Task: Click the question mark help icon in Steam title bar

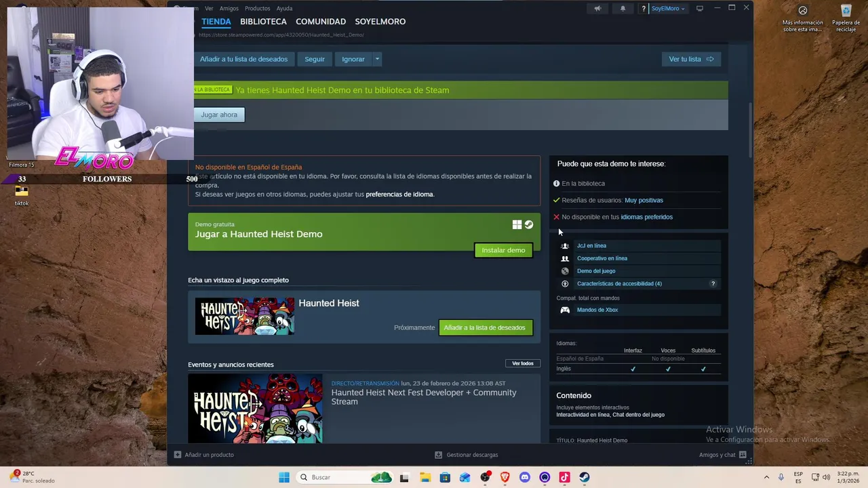Action: point(644,8)
